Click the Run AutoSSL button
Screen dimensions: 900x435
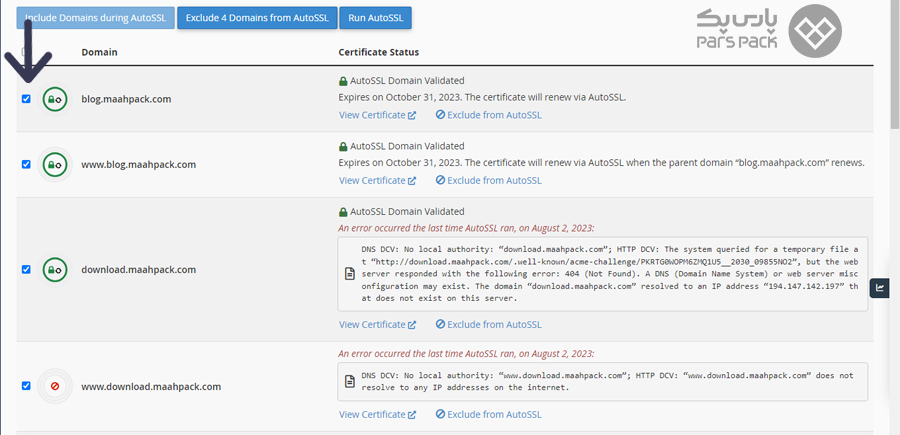point(375,18)
